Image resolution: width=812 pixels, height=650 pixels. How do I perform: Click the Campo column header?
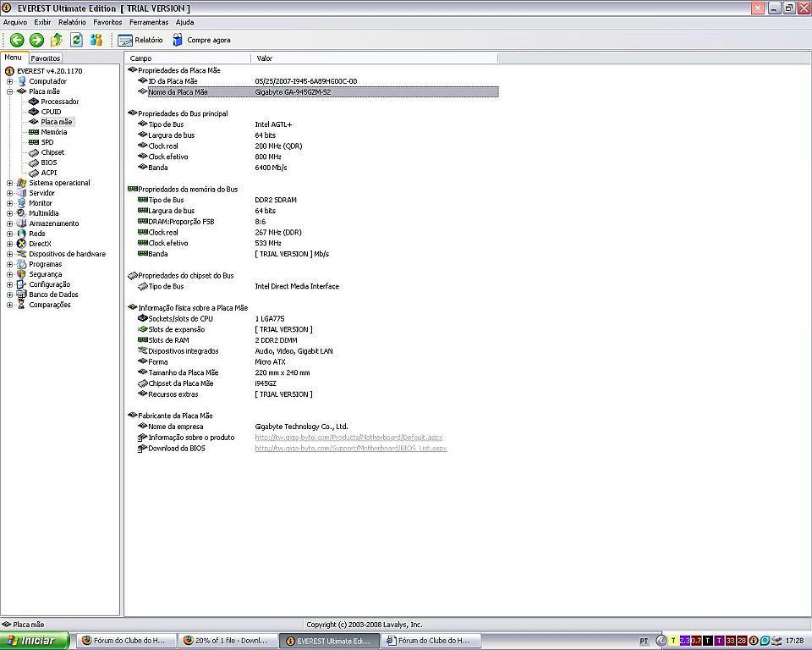click(188, 58)
